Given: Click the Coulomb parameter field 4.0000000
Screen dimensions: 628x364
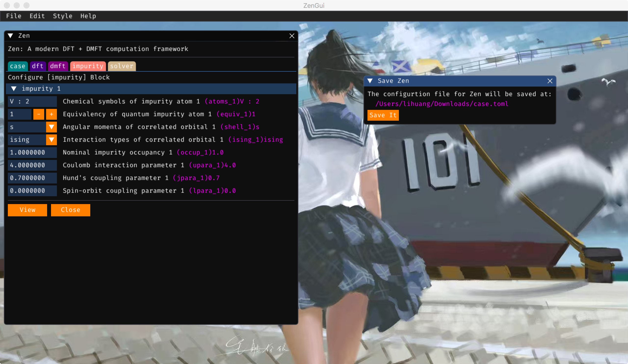Looking at the screenshot, I should [x=32, y=165].
